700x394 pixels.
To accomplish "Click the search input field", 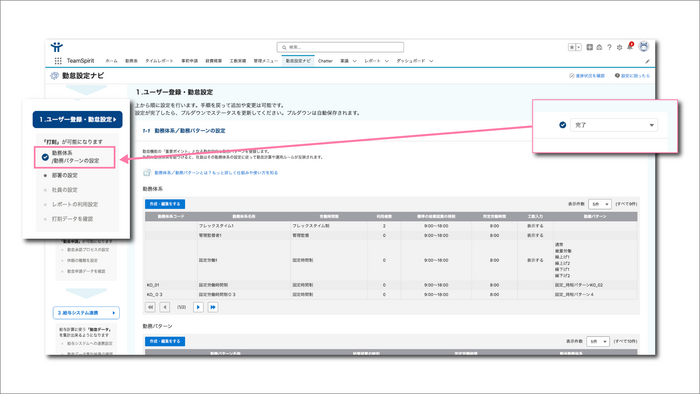I will pyautogui.click(x=340, y=47).
